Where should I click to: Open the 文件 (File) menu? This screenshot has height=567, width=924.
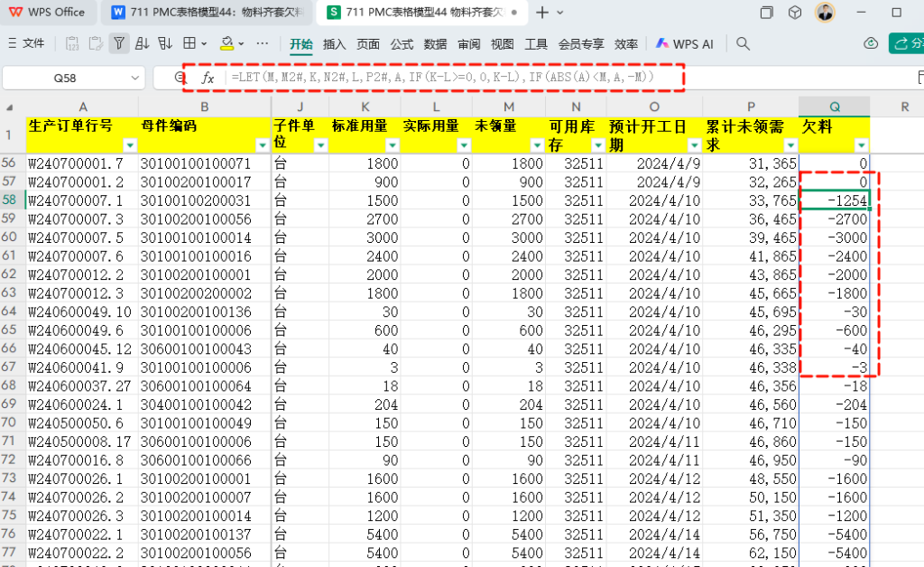point(26,43)
